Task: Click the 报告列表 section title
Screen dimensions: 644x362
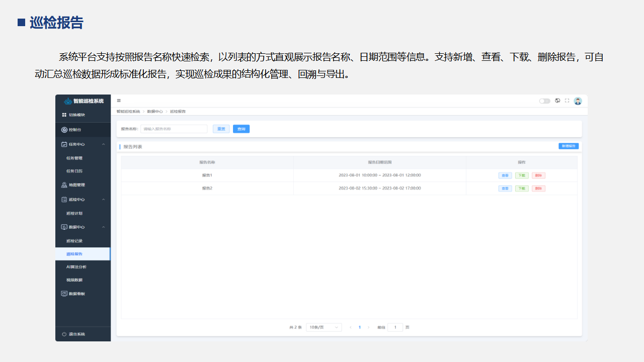Action: 133,147
